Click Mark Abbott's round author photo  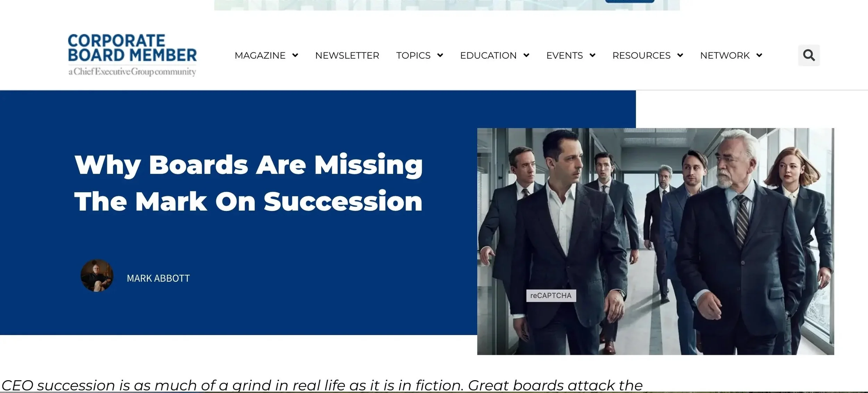click(x=97, y=275)
